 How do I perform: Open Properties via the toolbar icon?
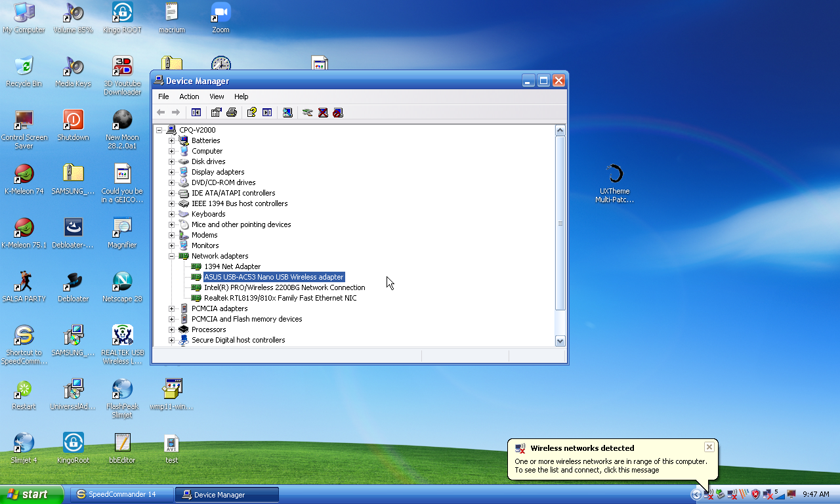click(x=216, y=112)
